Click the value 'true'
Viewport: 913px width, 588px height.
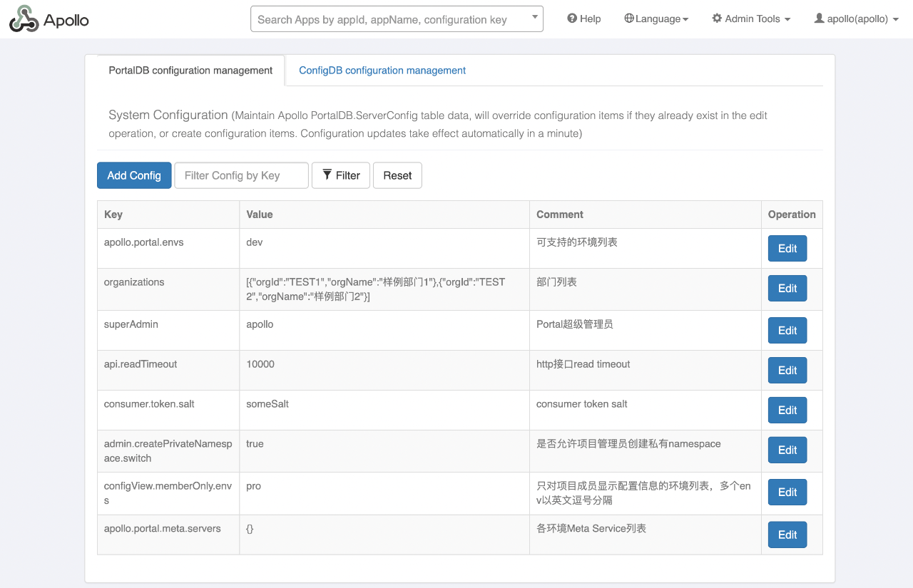click(x=255, y=444)
